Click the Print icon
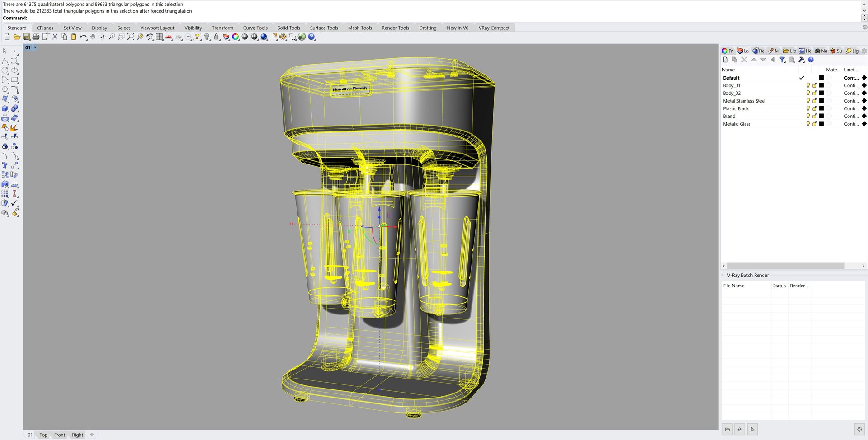 tap(36, 37)
